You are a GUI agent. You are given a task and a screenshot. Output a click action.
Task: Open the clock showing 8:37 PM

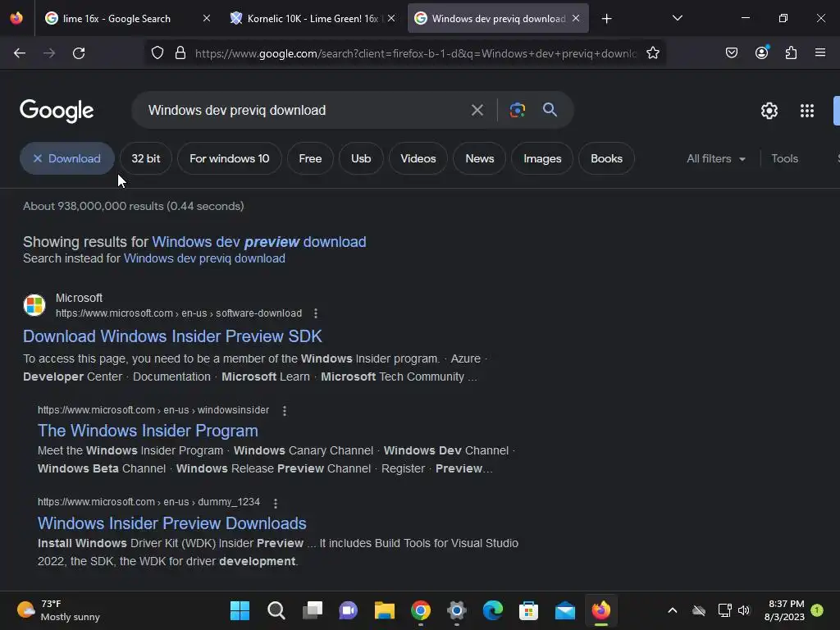coord(785,610)
